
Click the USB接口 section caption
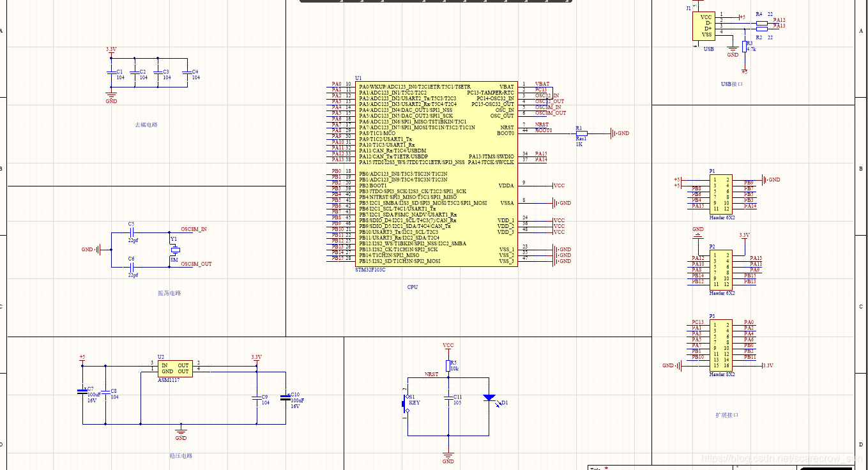(x=732, y=84)
